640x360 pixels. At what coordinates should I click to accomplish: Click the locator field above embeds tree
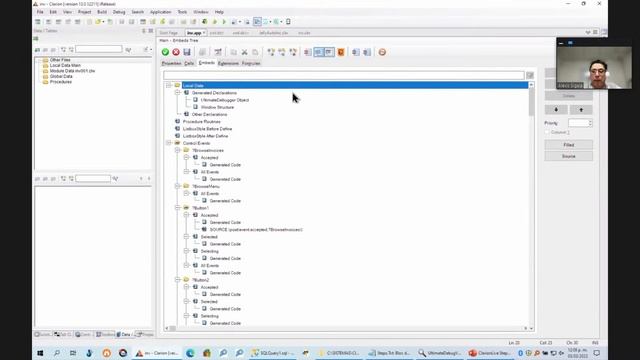[x=344, y=76]
